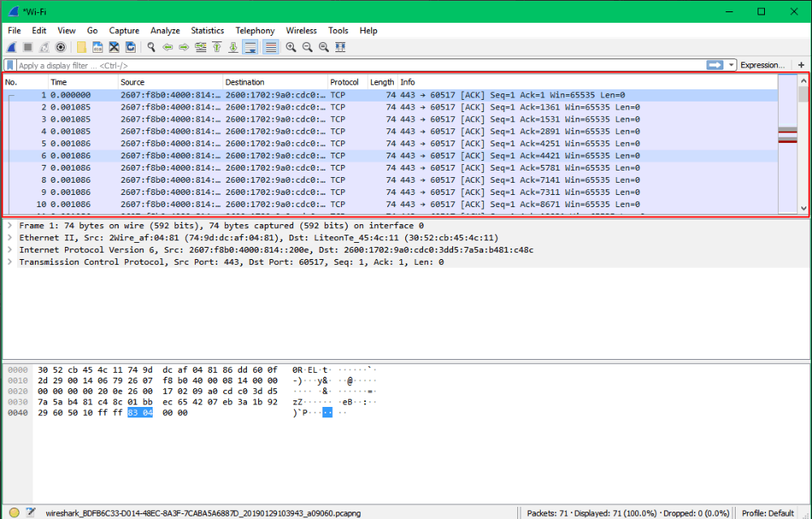Open the File menu
Viewport: 812px width, 519px height.
pyautogui.click(x=15, y=31)
